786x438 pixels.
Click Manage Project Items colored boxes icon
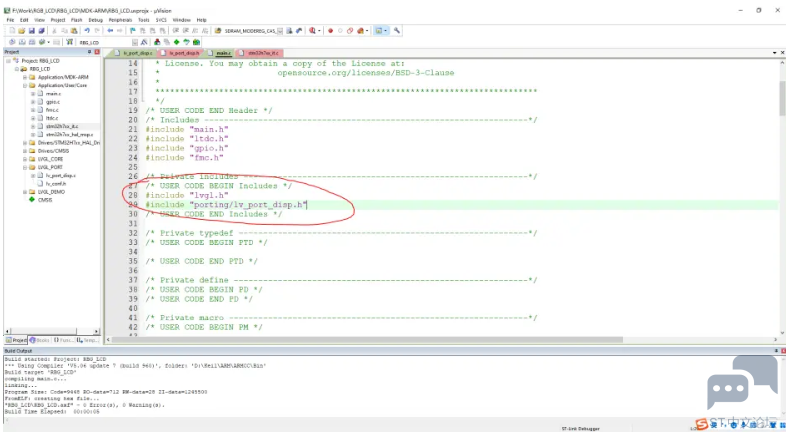coord(157,42)
